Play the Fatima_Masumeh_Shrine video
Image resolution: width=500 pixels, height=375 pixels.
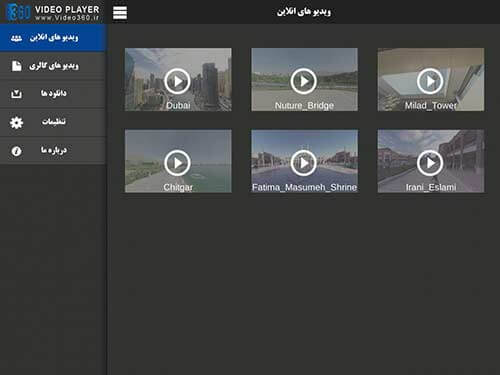[x=304, y=163]
